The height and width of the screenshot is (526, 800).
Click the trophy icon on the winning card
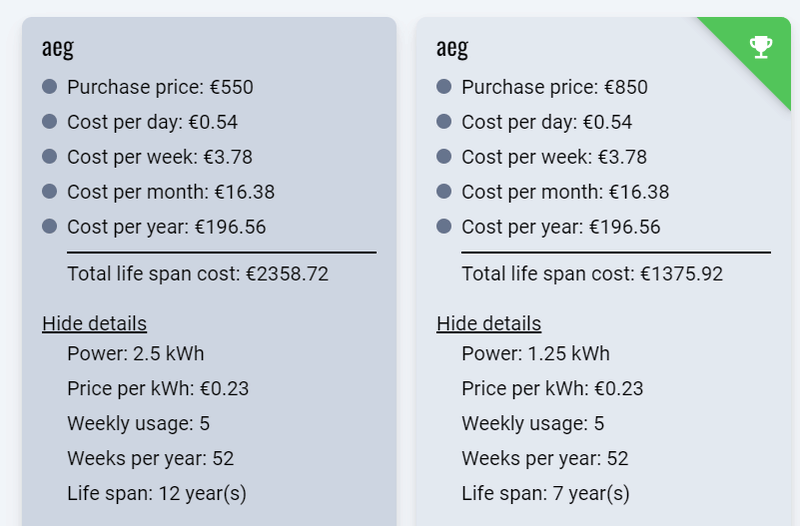click(x=761, y=46)
